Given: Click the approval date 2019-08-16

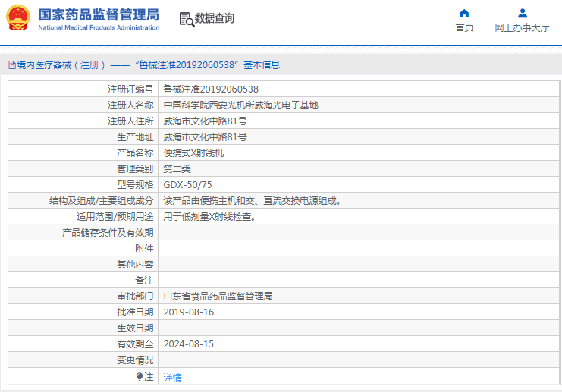Looking at the screenshot, I should click(x=189, y=312).
